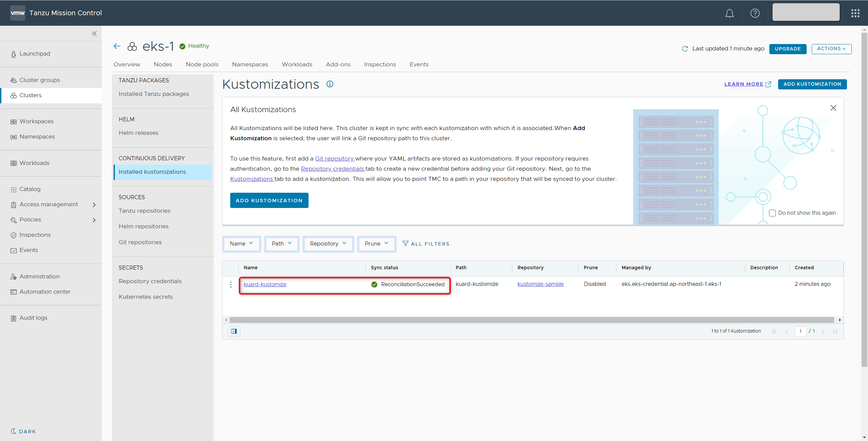Image resolution: width=868 pixels, height=441 pixels.
Task: Click the notifications bell icon
Action: [729, 13]
